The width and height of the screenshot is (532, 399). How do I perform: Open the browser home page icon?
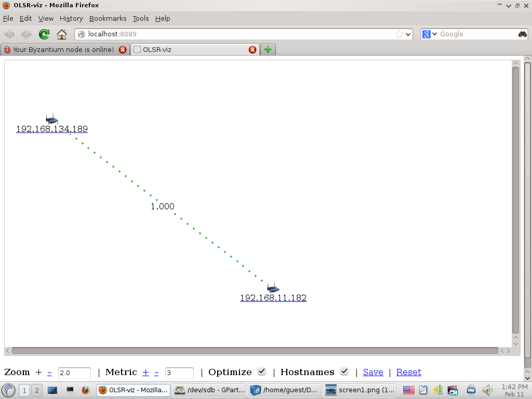(x=62, y=34)
